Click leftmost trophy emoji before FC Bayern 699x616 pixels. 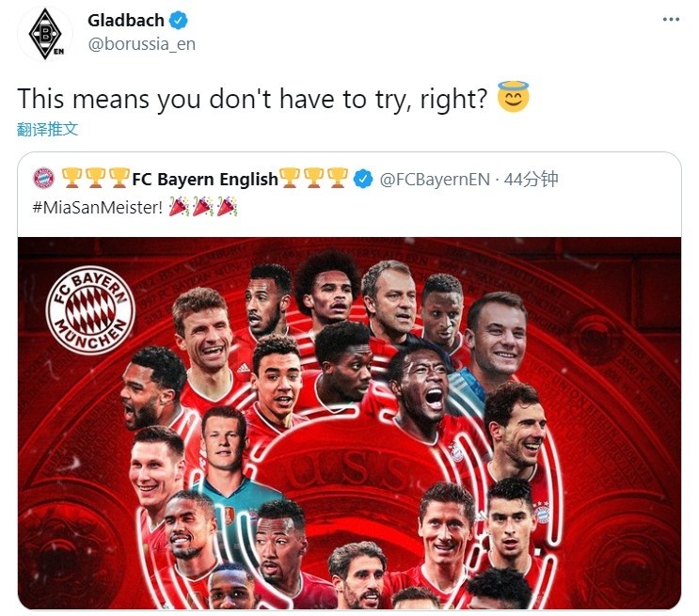pyautogui.click(x=71, y=179)
